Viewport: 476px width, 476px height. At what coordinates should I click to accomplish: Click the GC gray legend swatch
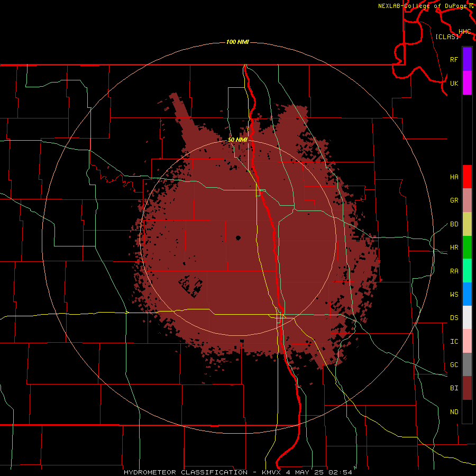pyautogui.click(x=467, y=364)
